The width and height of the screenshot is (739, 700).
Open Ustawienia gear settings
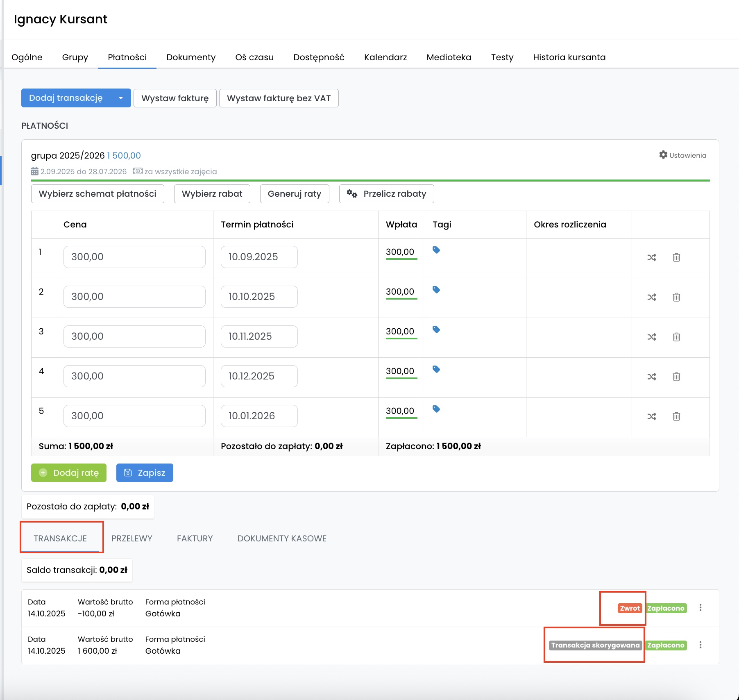point(682,155)
